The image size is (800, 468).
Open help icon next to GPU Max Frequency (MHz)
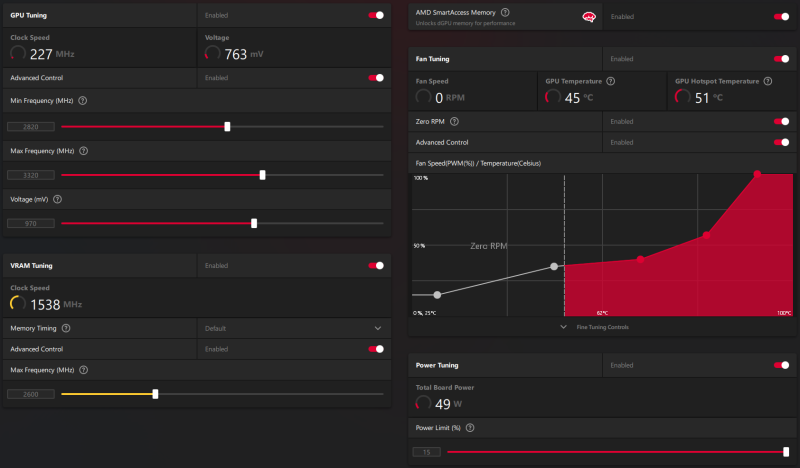click(84, 151)
